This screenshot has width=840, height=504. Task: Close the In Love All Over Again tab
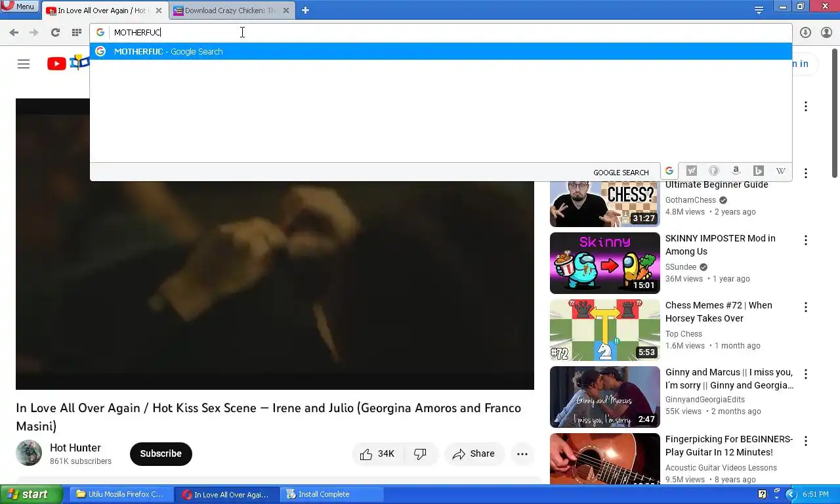tap(158, 10)
